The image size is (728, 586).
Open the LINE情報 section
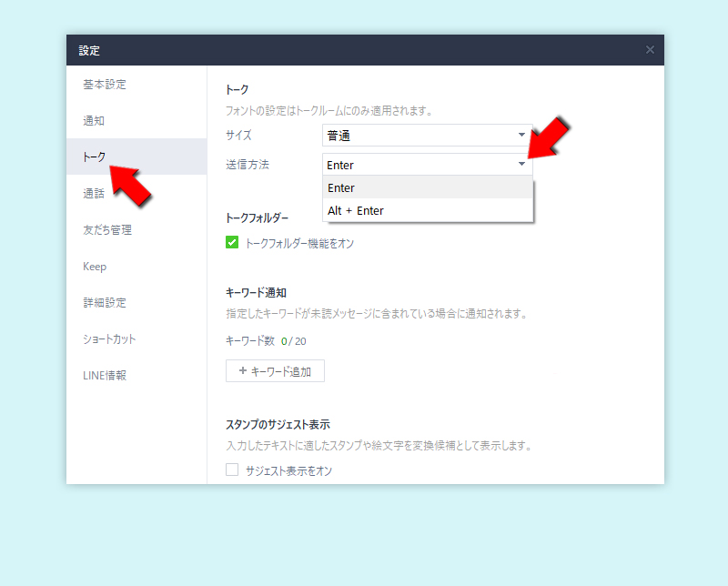click(104, 375)
